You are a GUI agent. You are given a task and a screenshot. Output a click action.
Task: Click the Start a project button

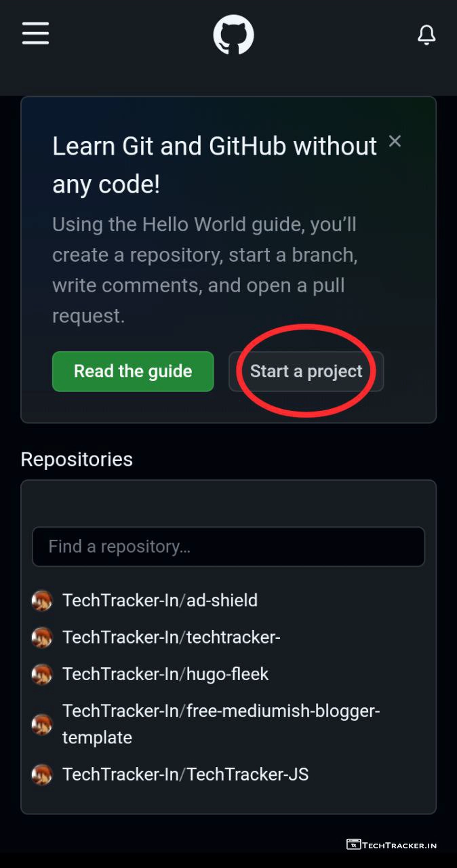[306, 372]
